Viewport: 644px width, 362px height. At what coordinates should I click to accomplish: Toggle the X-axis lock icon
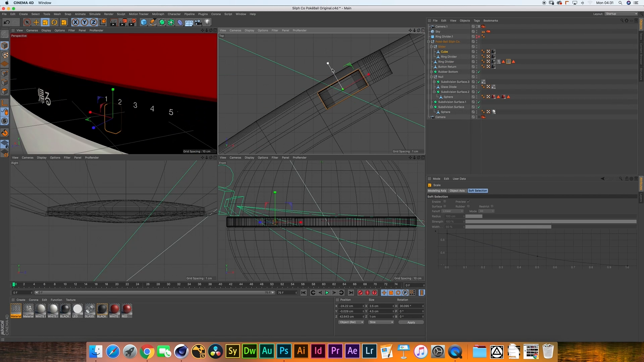click(x=75, y=22)
